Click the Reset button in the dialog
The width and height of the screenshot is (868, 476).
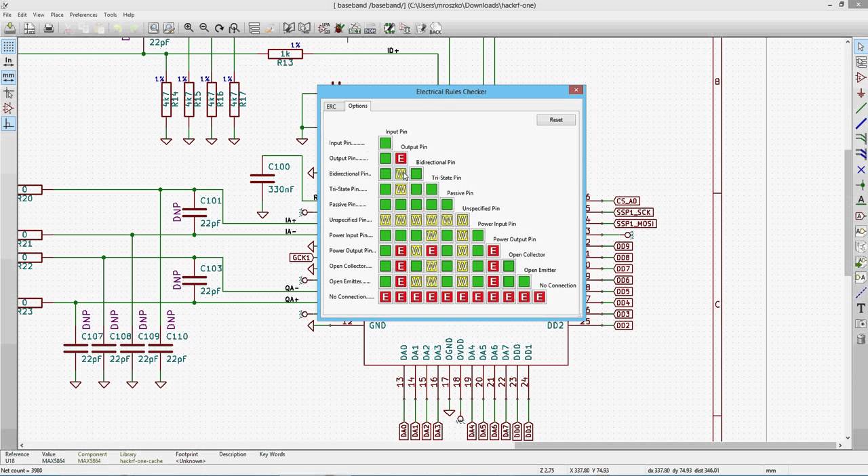tap(555, 119)
